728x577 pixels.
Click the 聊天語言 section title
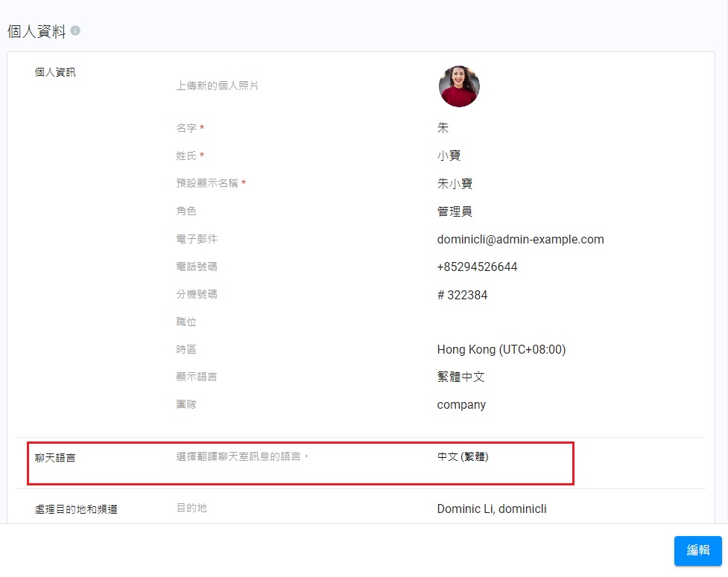tap(55, 458)
